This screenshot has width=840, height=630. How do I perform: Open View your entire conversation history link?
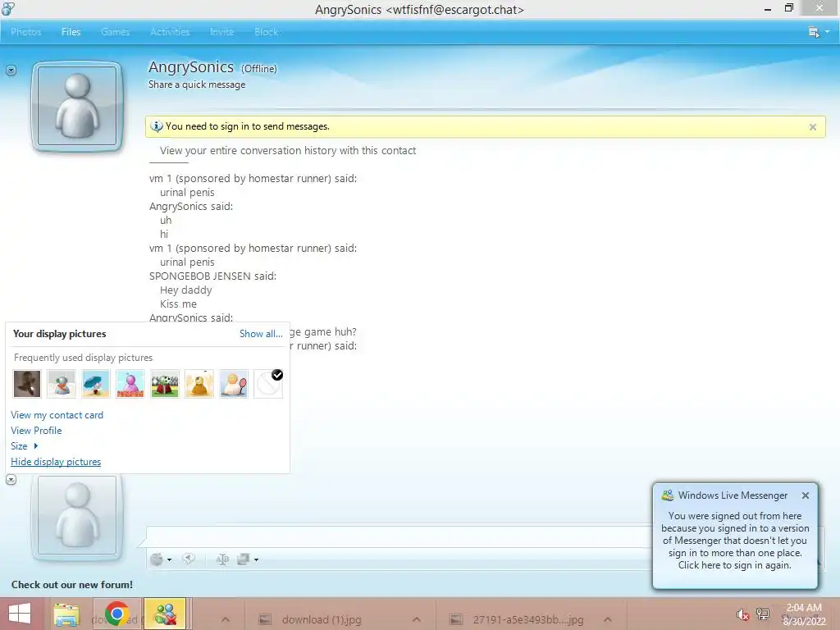click(x=288, y=151)
